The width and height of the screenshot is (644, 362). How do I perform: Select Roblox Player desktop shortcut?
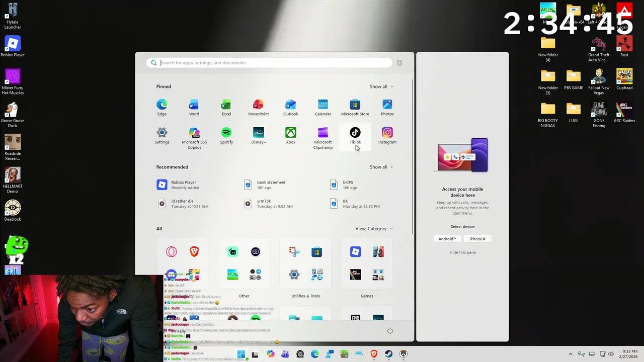(13, 46)
